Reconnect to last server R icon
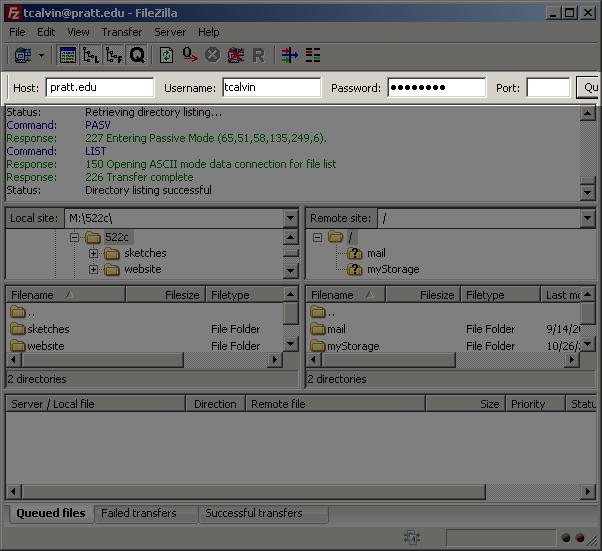This screenshot has width=602, height=551. point(258,56)
